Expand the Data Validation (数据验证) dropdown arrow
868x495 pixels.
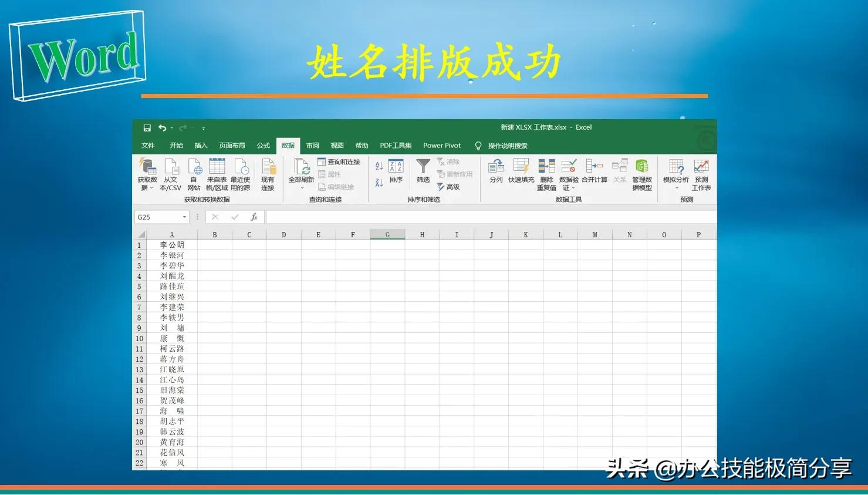tap(573, 187)
